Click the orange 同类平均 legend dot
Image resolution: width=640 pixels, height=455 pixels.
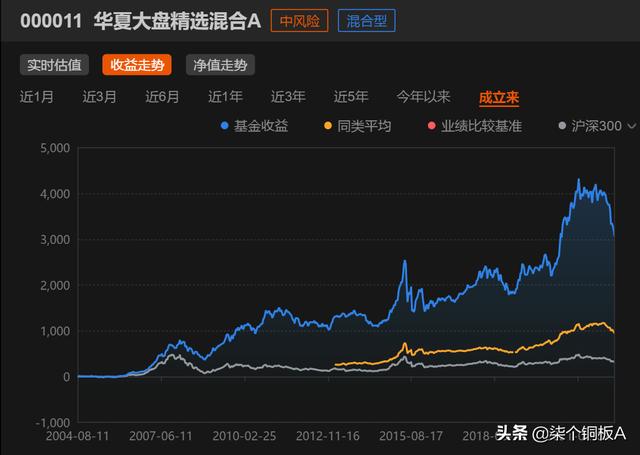point(328,126)
